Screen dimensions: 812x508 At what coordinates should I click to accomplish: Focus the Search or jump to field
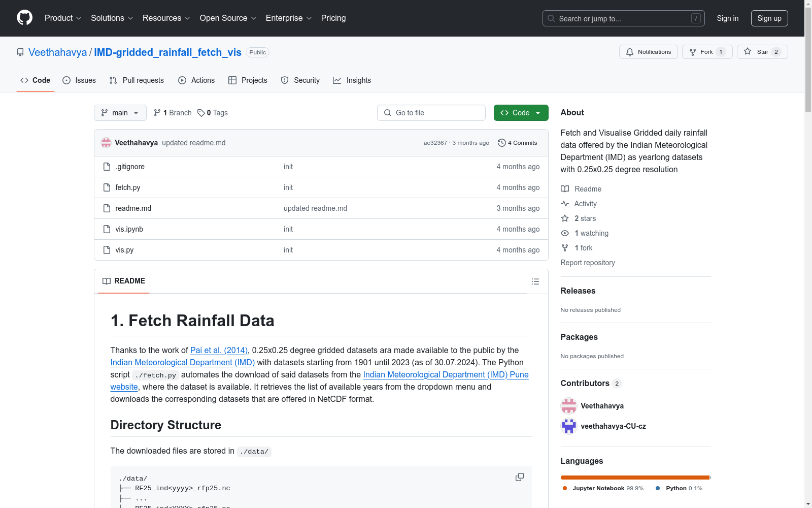click(623, 18)
